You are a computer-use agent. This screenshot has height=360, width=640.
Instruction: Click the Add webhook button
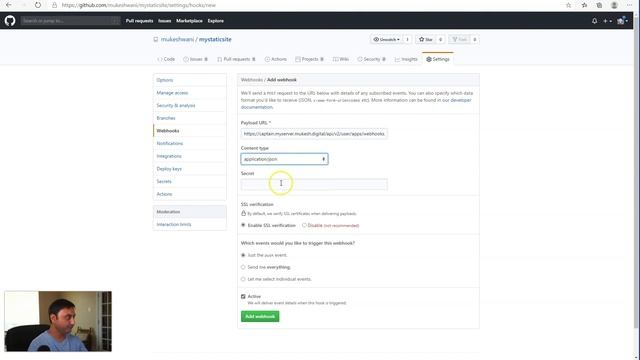point(260,316)
